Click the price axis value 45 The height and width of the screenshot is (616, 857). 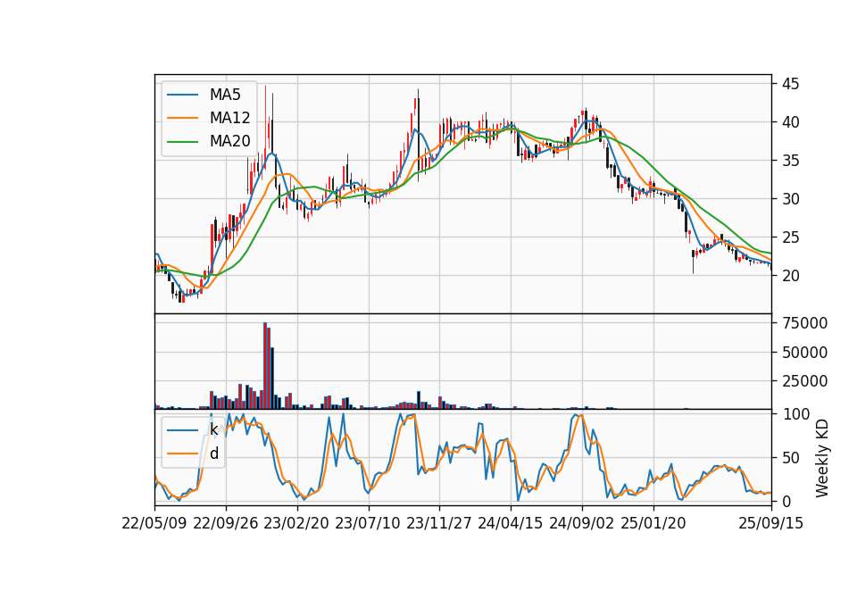(790, 84)
